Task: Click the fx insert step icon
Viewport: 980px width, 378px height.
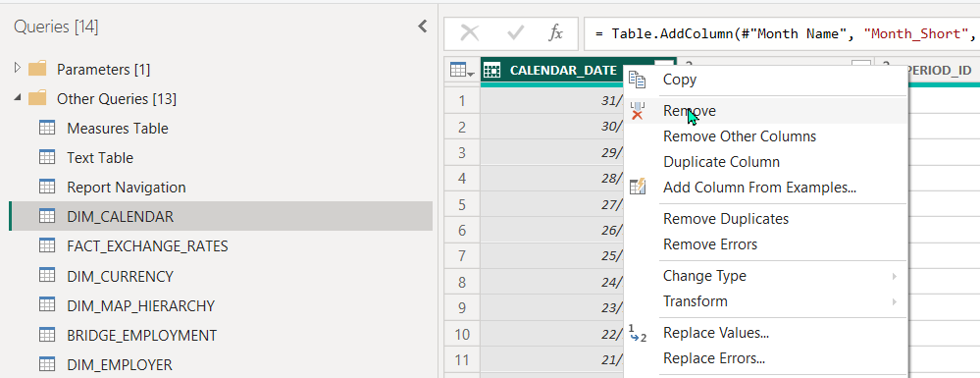Action: tap(555, 33)
